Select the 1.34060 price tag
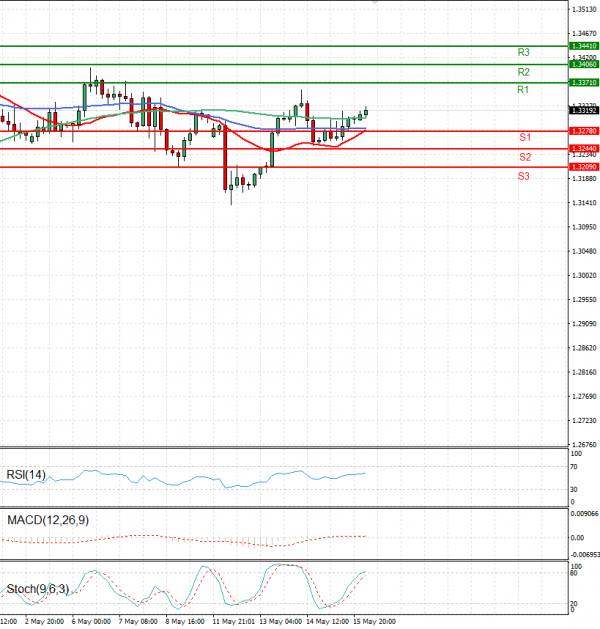Screen dimensions: 600x629 584,64
